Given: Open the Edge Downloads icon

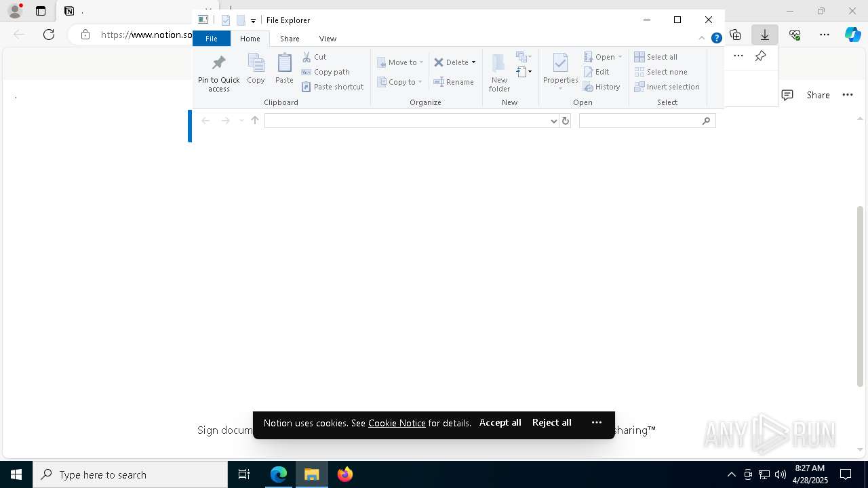Looking at the screenshot, I should coord(765,35).
